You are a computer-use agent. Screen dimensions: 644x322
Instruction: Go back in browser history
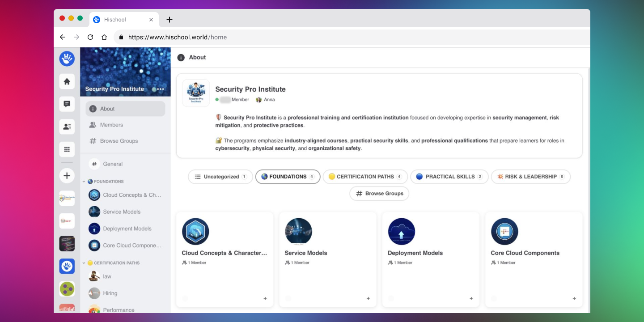click(63, 37)
